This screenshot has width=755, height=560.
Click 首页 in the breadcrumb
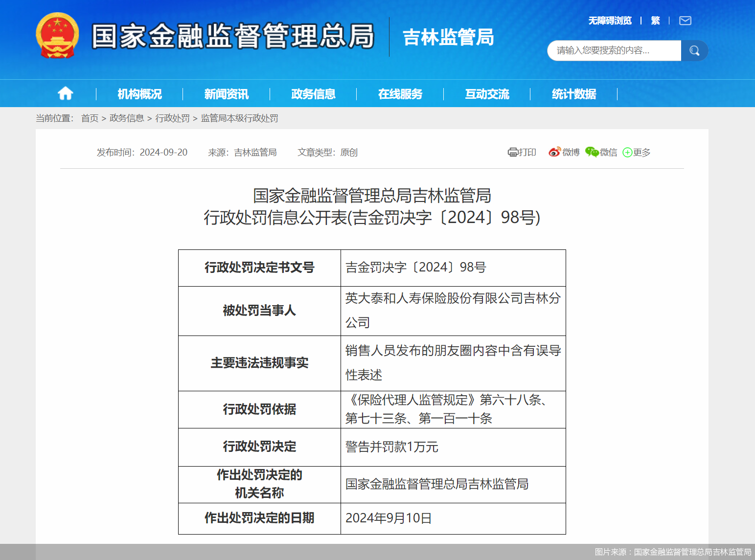tap(90, 118)
